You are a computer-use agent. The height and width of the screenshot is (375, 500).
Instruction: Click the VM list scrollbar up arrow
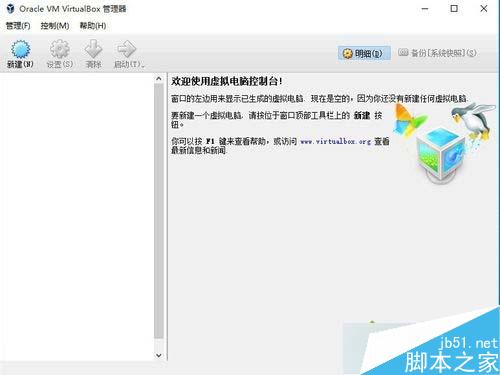pyautogui.click(x=159, y=79)
